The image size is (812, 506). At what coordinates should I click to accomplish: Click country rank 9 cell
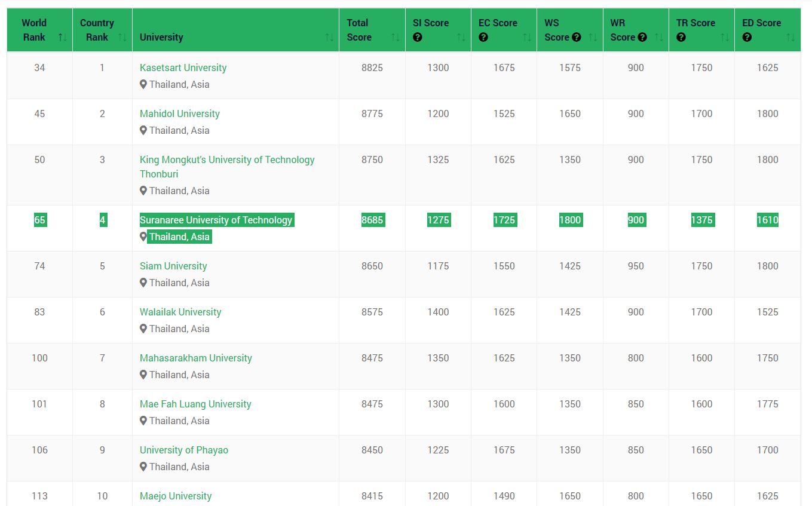pyautogui.click(x=102, y=450)
